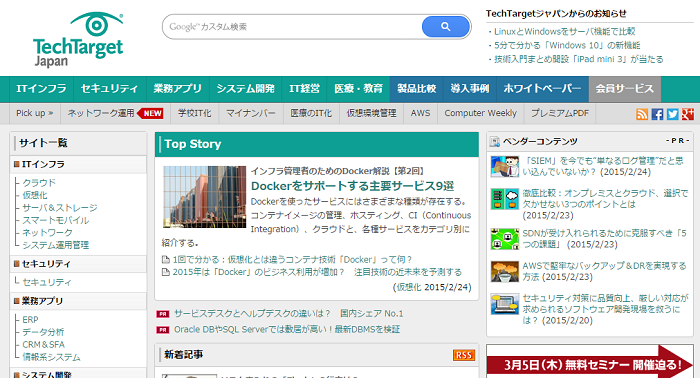The image size is (700, 378).
Task: Open the 2015年は Docker ビジネス利用 link
Action: coord(317,272)
